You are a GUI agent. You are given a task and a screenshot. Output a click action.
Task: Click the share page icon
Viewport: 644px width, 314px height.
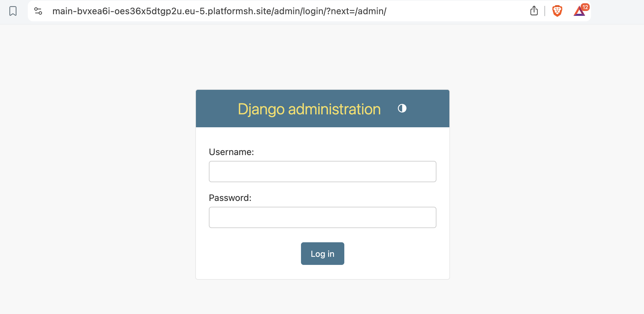534,11
